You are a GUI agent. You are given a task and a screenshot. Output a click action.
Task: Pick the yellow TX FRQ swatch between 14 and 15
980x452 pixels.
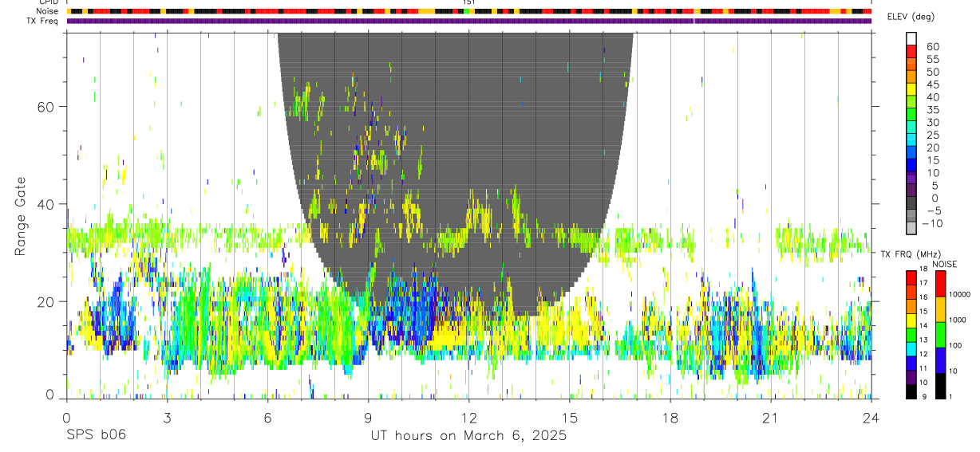click(911, 320)
